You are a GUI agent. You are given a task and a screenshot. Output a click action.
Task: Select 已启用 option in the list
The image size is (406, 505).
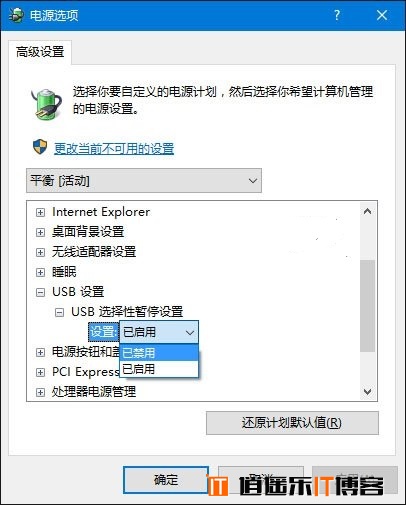tap(159, 369)
